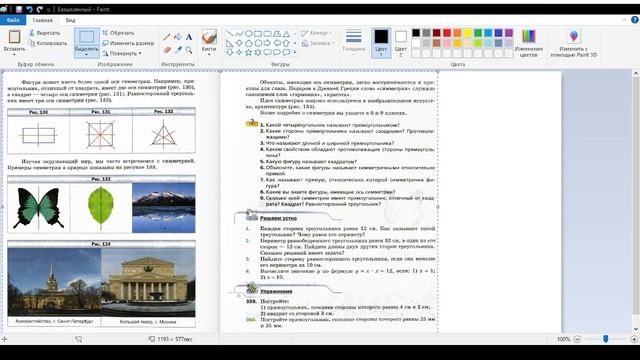Expand the Выделить selection options arrow
Viewport: 640px width, 360px height.
point(87,55)
